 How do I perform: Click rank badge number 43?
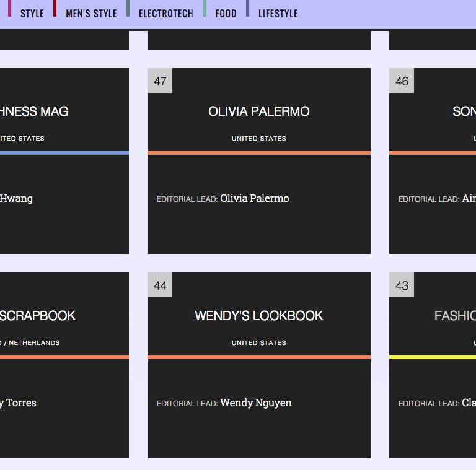(x=402, y=285)
